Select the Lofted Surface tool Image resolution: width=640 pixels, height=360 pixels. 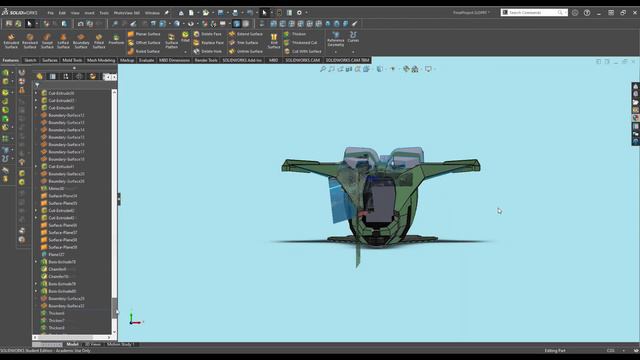coord(63,41)
